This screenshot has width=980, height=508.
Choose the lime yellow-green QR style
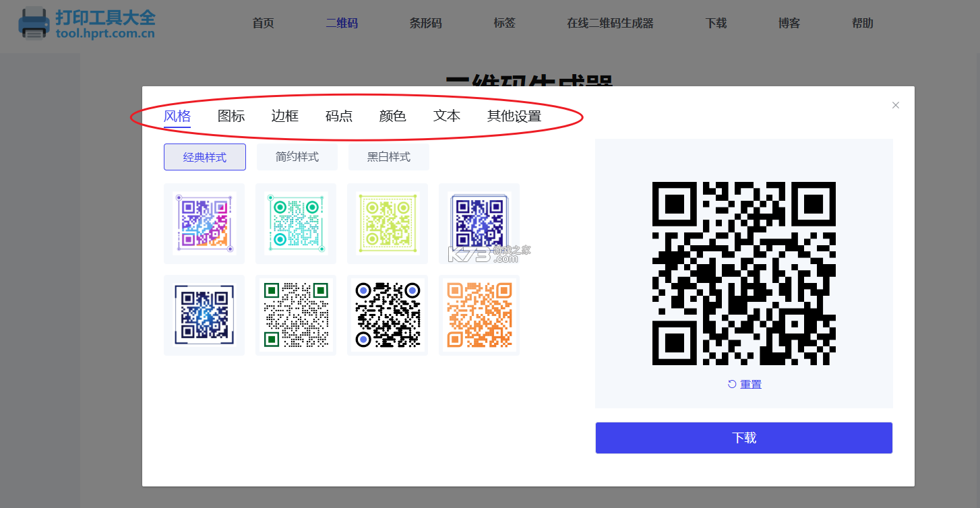click(x=388, y=224)
